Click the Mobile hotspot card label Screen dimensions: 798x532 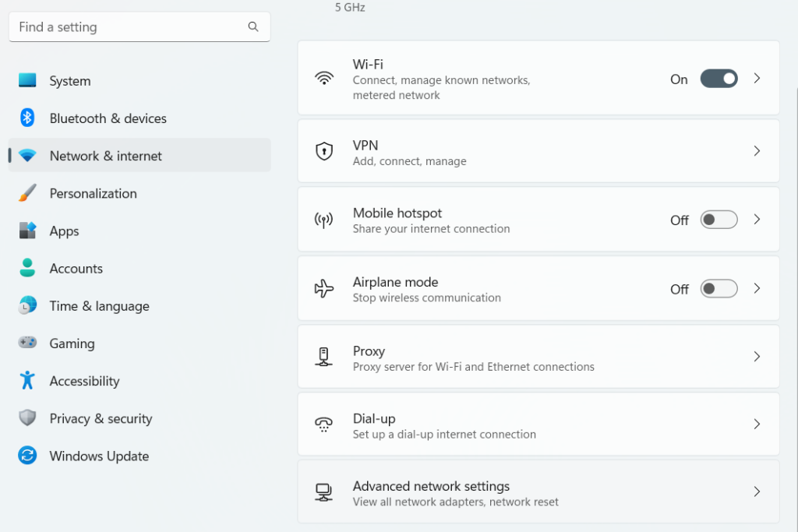coord(397,213)
